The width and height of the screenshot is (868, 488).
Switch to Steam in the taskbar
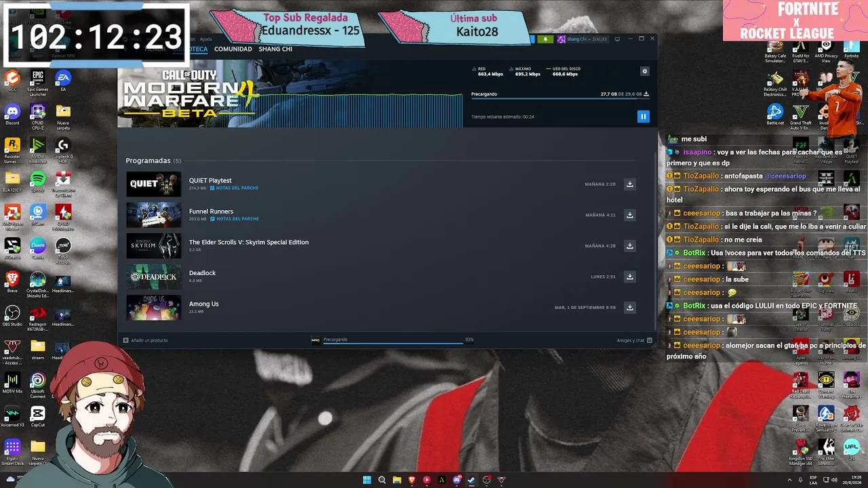pos(471,480)
